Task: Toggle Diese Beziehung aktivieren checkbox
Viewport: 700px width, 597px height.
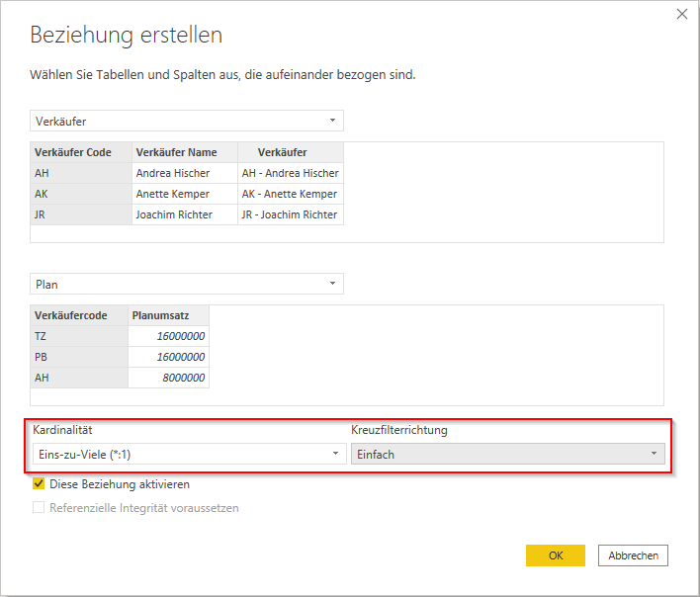Action: coord(39,483)
